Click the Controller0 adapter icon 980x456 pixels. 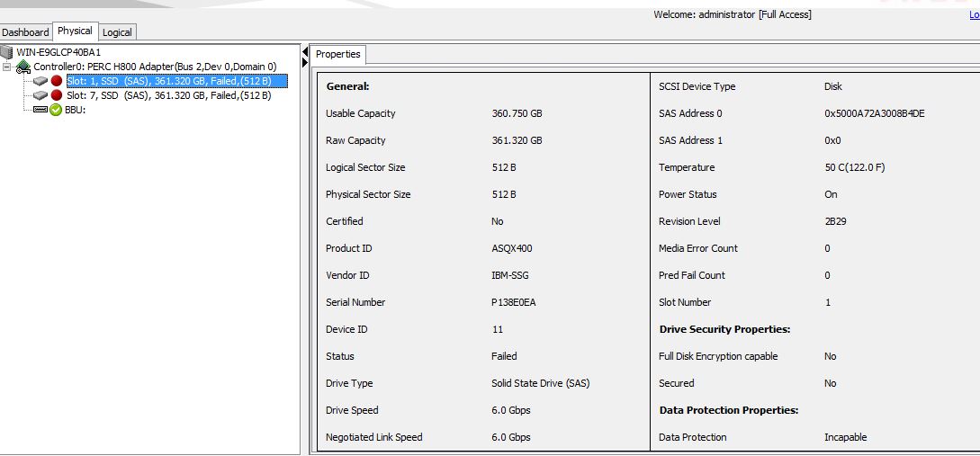(x=23, y=67)
